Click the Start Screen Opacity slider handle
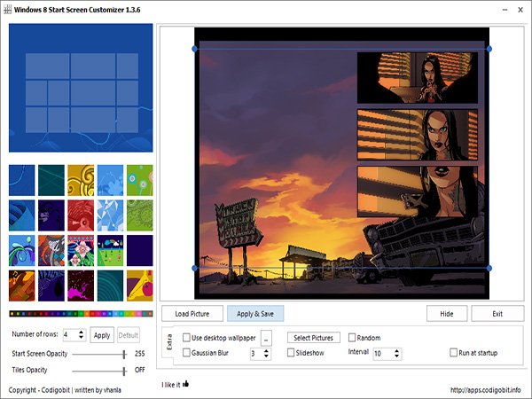This screenshot has width=532, height=399. [124, 355]
